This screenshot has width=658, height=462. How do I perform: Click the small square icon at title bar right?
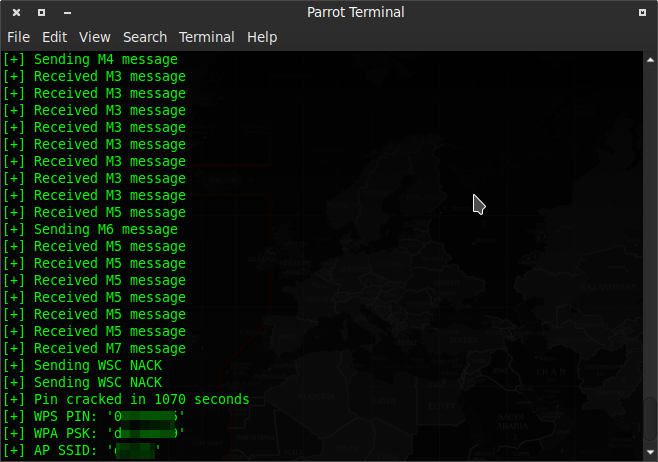coord(641,12)
